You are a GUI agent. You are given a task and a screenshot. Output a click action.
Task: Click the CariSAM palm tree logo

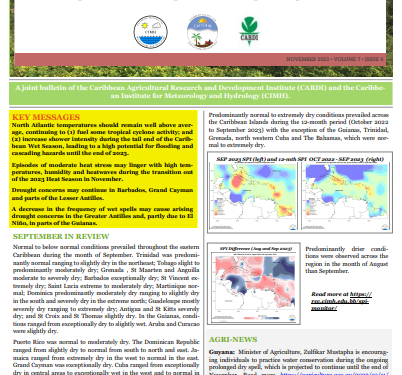pyautogui.click(x=202, y=32)
